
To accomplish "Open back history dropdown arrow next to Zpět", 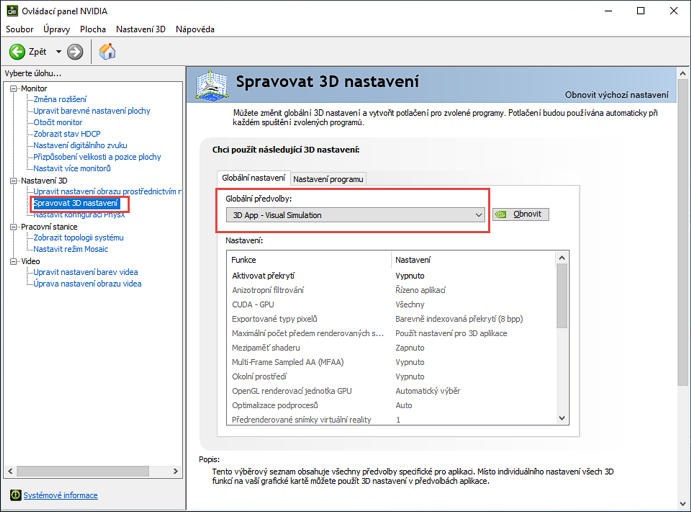I will [59, 52].
